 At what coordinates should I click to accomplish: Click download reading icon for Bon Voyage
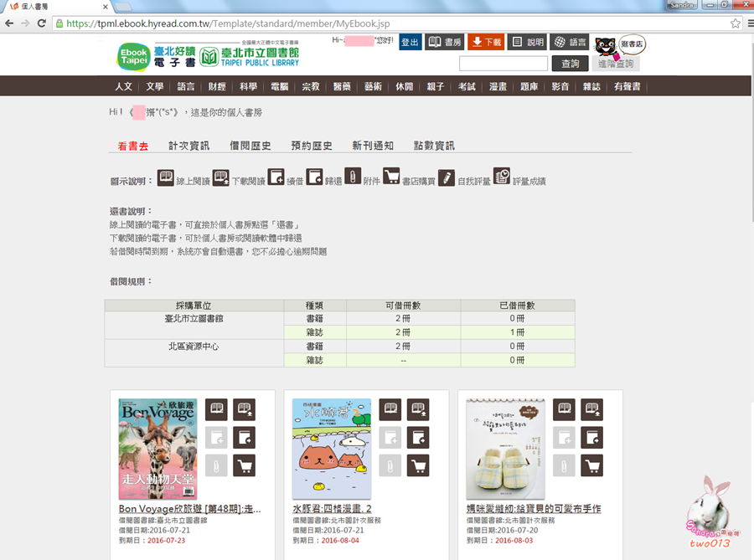(245, 409)
